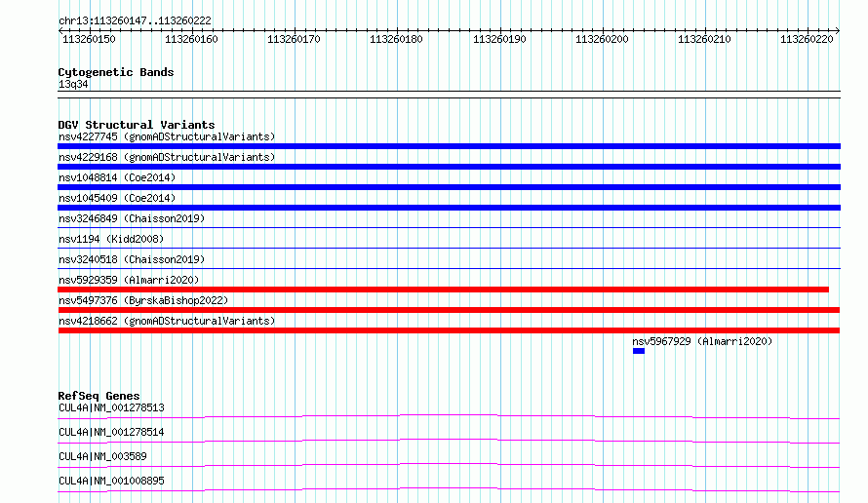Click ruler position 113260190
868x503 pixels.
pos(499,39)
